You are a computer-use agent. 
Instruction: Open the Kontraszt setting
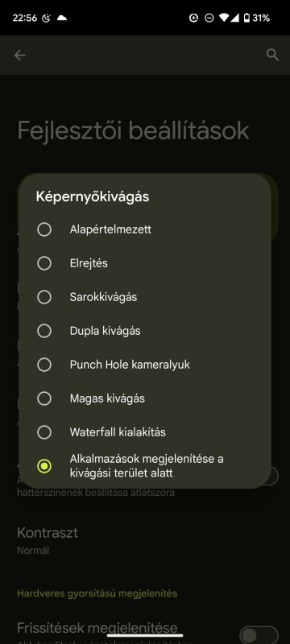pos(145,539)
